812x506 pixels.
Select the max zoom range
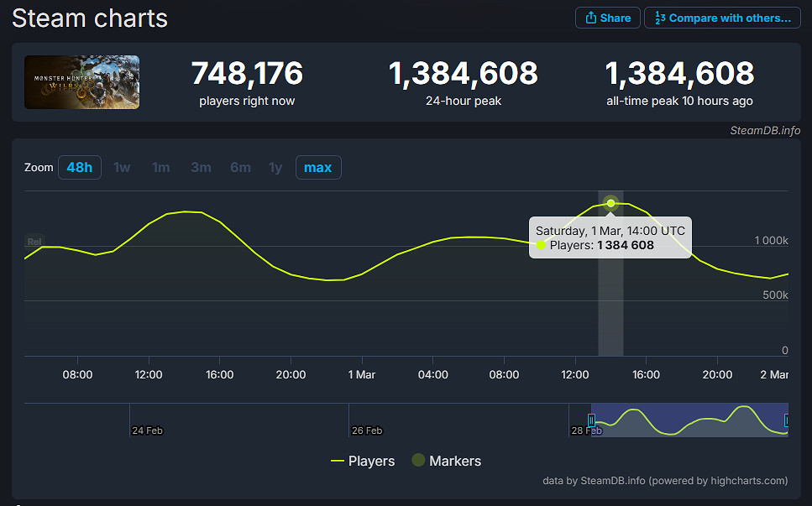[x=318, y=167]
